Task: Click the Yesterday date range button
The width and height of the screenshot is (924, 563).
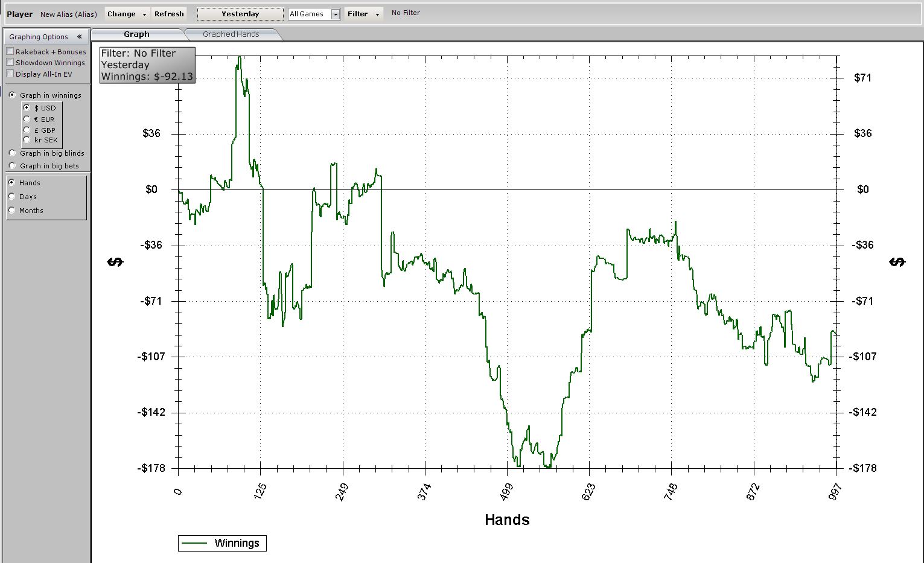Action: (240, 14)
